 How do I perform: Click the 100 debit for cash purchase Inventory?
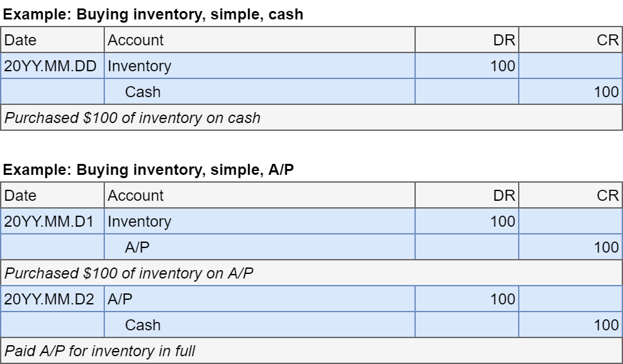coord(503,66)
